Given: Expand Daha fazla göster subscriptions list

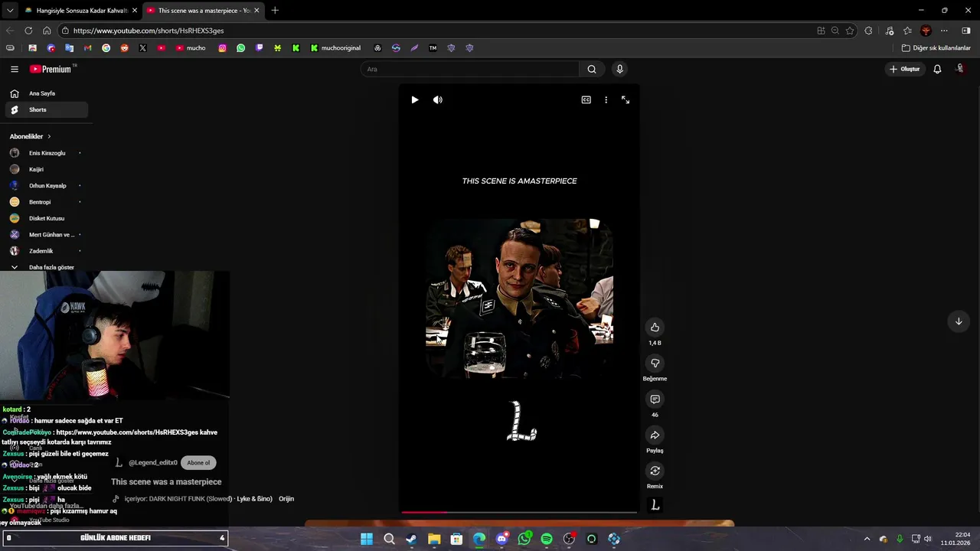Looking at the screenshot, I should (46, 267).
